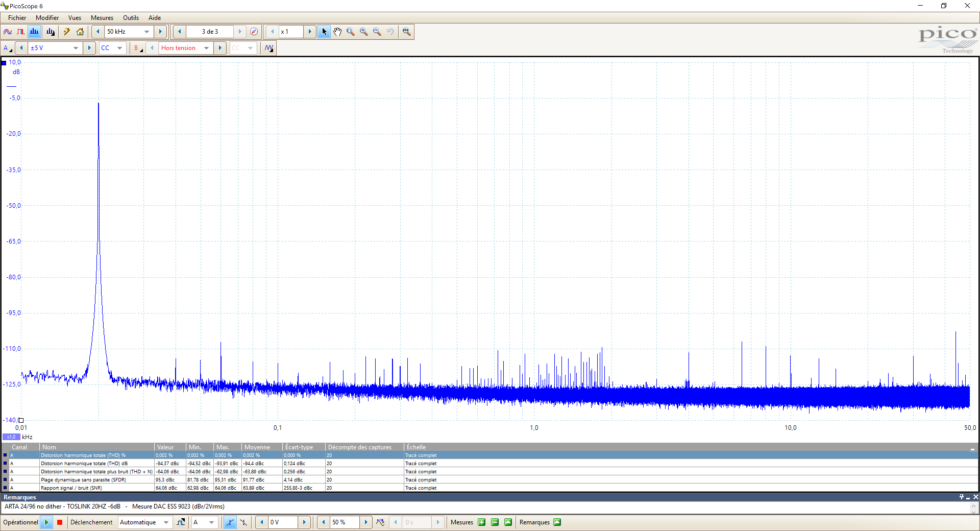Open advanced trigger settings icon
Image resolution: width=980 pixels, height=531 pixels.
coord(181,522)
